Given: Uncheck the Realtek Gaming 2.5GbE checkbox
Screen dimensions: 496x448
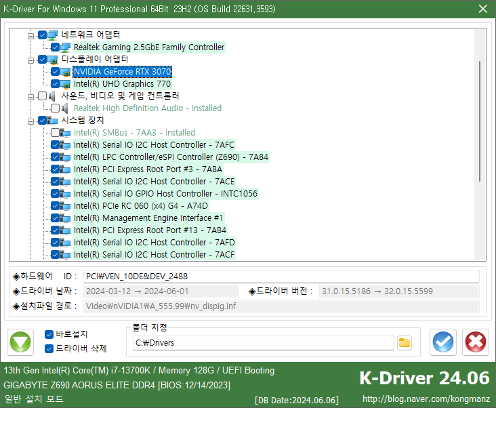Looking at the screenshot, I should point(55,47).
